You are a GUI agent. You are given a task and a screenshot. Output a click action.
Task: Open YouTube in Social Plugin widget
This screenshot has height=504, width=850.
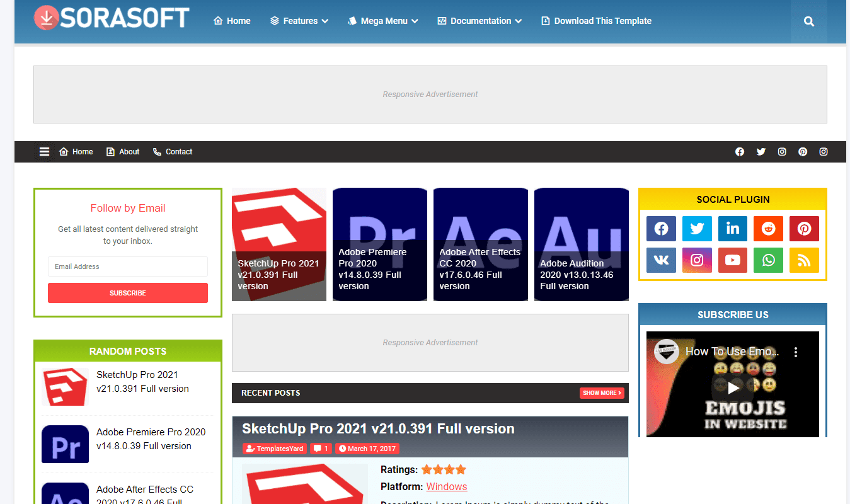point(733,260)
